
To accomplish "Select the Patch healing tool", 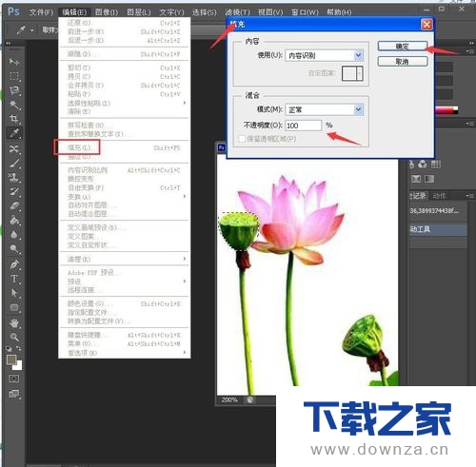I will pos(14,148).
